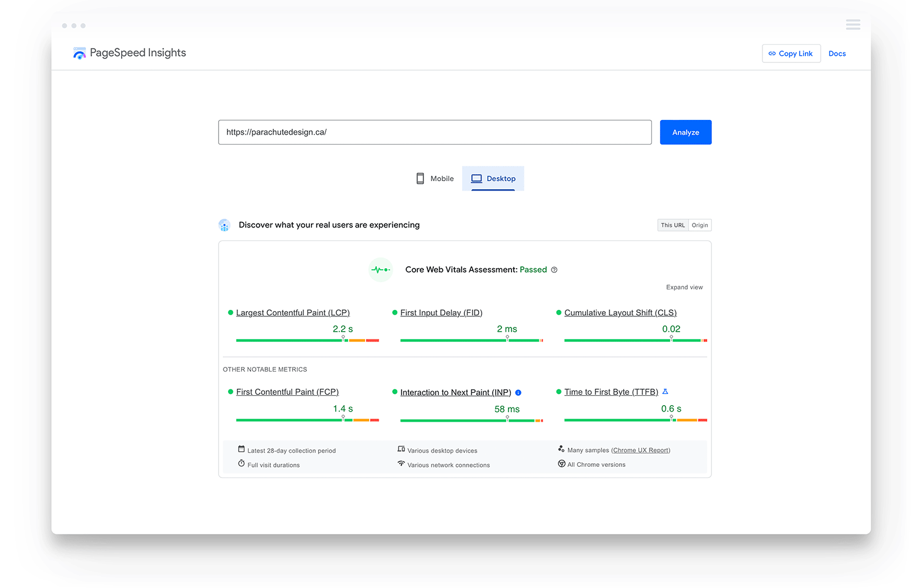Click 'Various desktop devices' text
The height and width of the screenshot is (588, 923).
(442, 451)
